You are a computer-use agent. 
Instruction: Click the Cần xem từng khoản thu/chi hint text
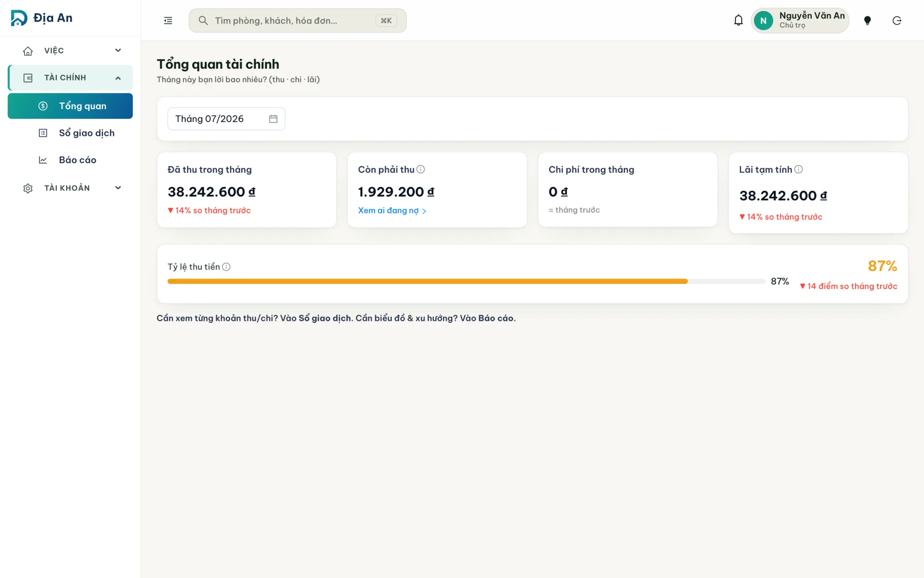(x=336, y=318)
